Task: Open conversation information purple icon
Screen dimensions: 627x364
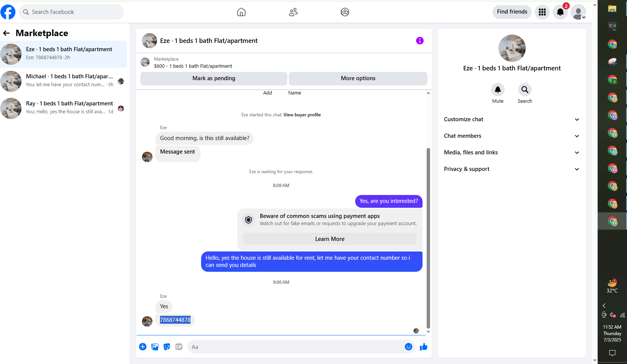Action: (x=420, y=41)
